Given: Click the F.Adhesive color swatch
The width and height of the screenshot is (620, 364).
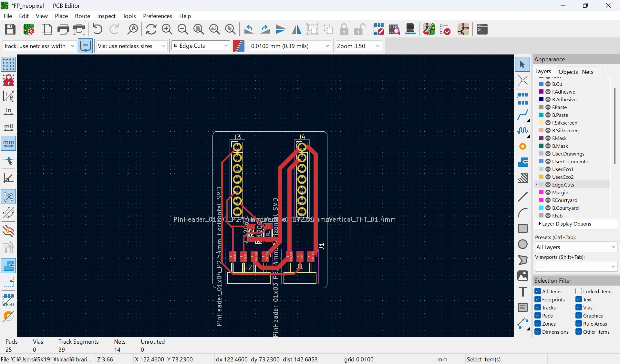Looking at the screenshot, I should 541,92.
